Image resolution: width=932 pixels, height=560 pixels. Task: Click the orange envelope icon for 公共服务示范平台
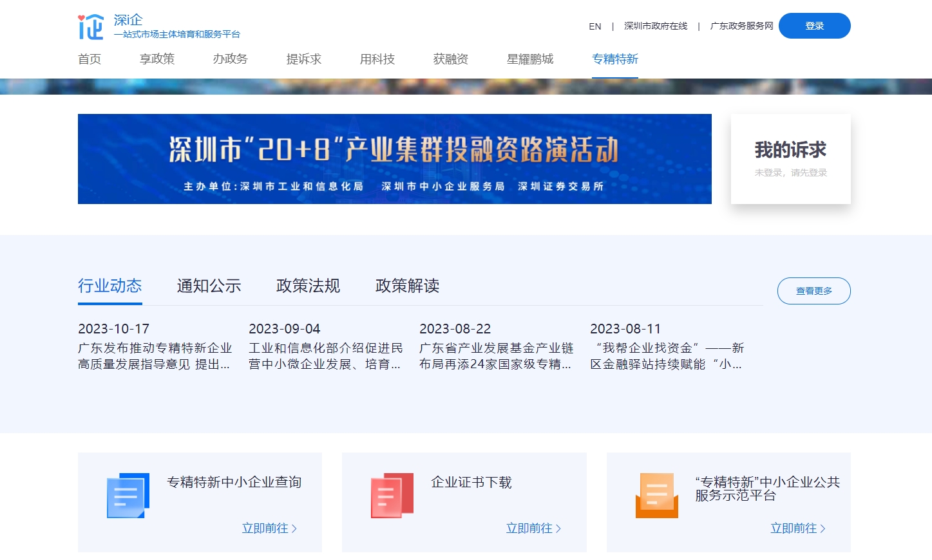coord(656,496)
